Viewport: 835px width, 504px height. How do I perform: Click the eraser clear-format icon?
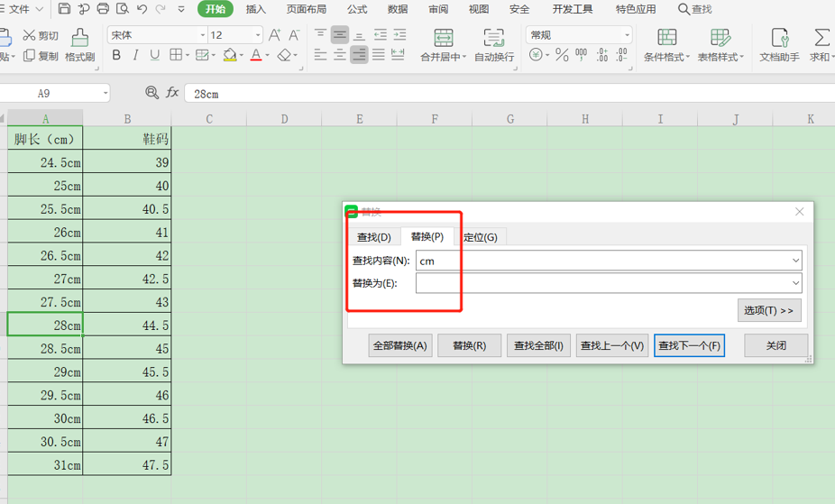pyautogui.click(x=284, y=55)
